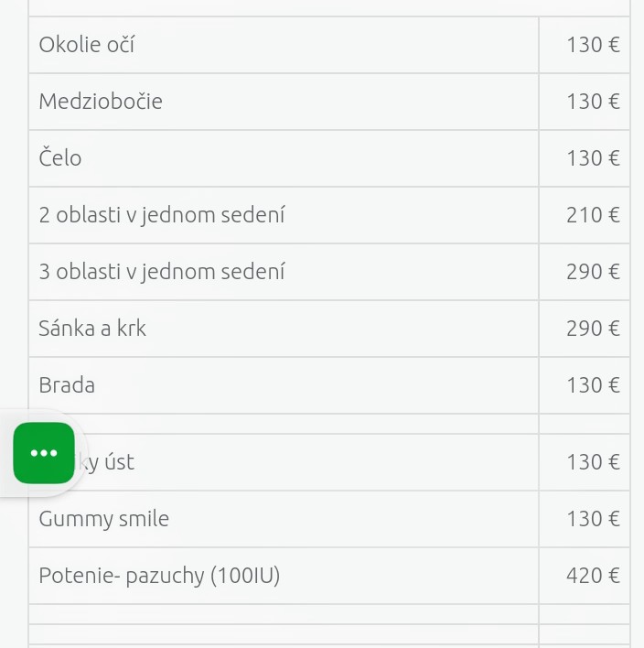Select the 'Gummy smile' entry

pos(104,519)
